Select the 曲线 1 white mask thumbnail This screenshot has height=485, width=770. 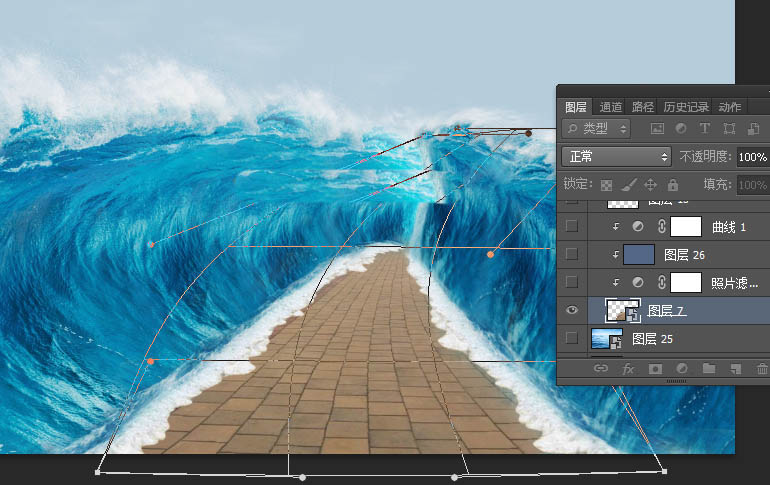(686, 226)
